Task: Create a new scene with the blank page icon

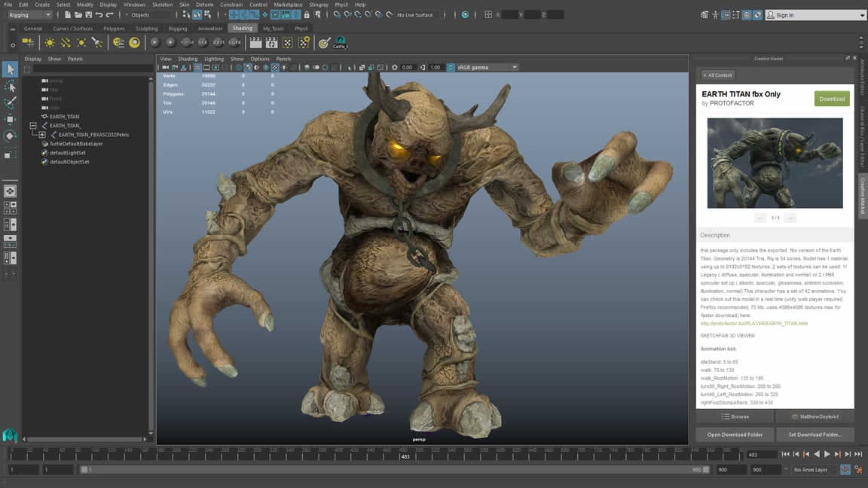Action: tap(68, 15)
